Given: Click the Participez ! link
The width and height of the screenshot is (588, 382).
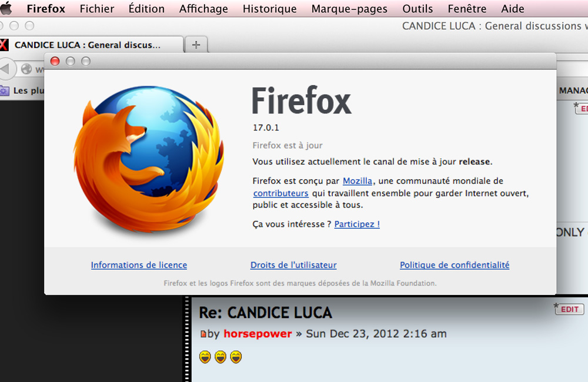Looking at the screenshot, I should pyautogui.click(x=357, y=224).
